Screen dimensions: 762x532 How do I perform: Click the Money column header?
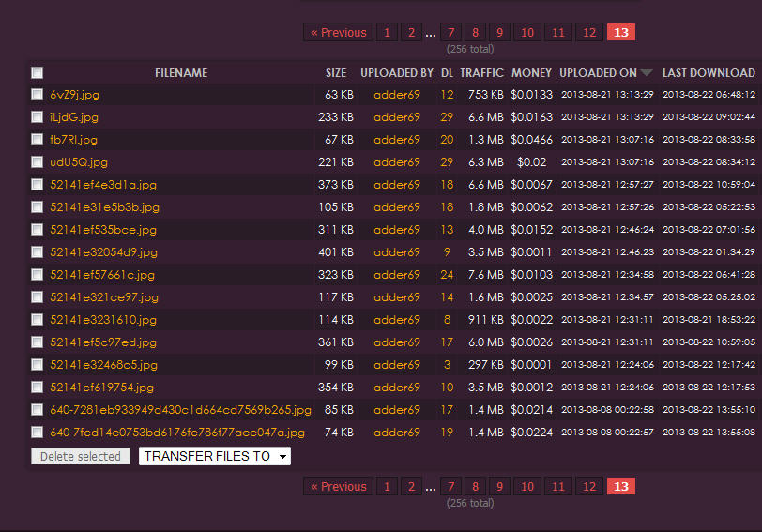[531, 73]
